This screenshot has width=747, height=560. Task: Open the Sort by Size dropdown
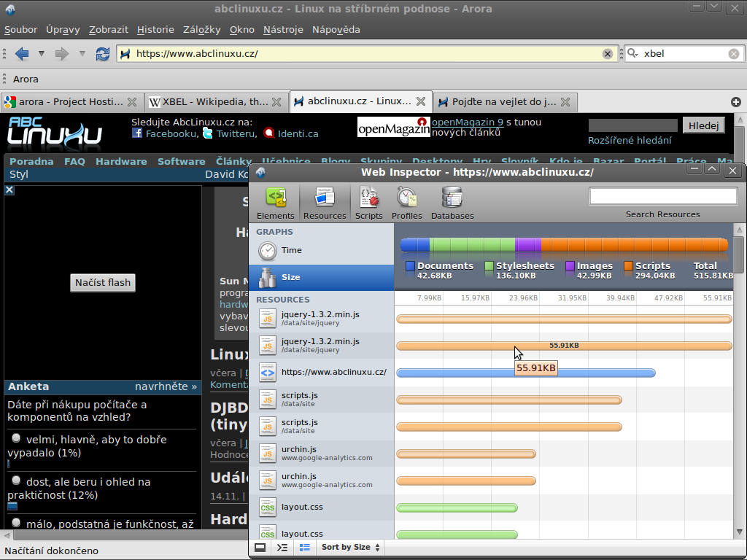[x=351, y=547]
